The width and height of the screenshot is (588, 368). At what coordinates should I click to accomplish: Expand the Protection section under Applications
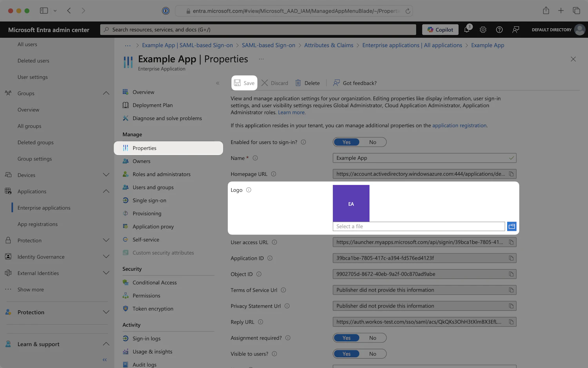tap(106, 240)
